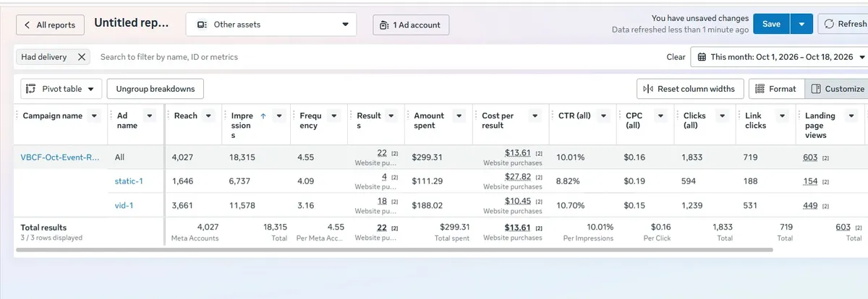Click the horizontal table scrollbar
The height and width of the screenshot is (299, 868).
pyautogui.click(x=393, y=250)
